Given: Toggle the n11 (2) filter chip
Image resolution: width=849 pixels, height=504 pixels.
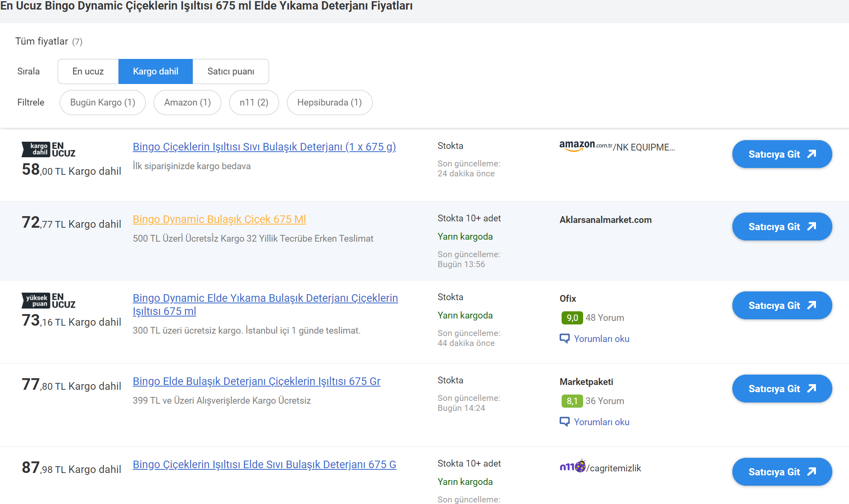Looking at the screenshot, I should [254, 102].
